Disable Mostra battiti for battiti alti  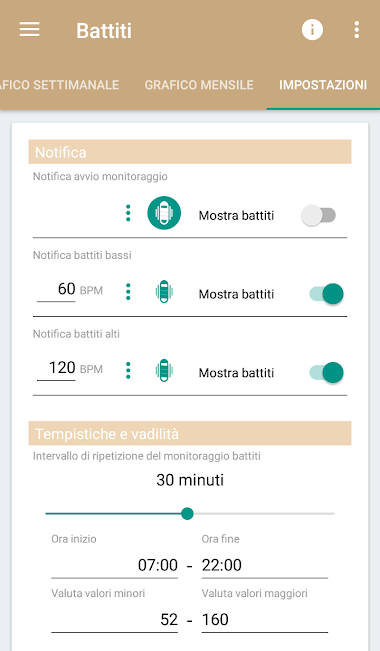[326, 372]
